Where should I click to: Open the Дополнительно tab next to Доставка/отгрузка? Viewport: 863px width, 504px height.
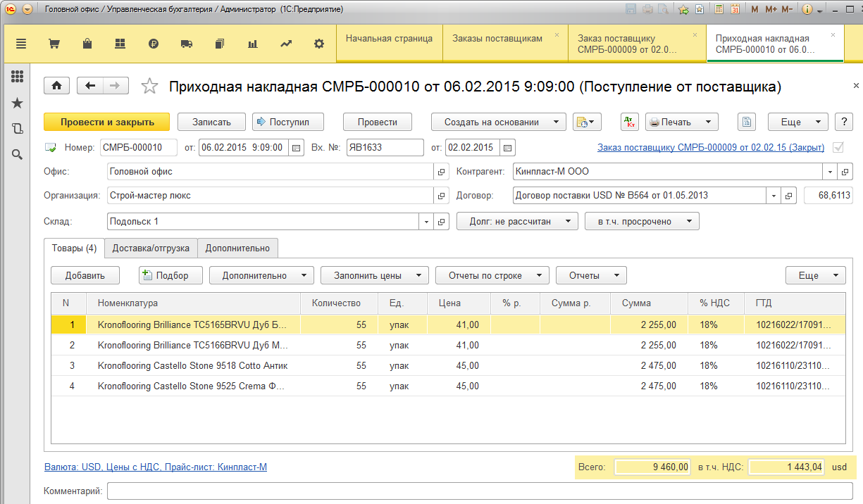[237, 248]
